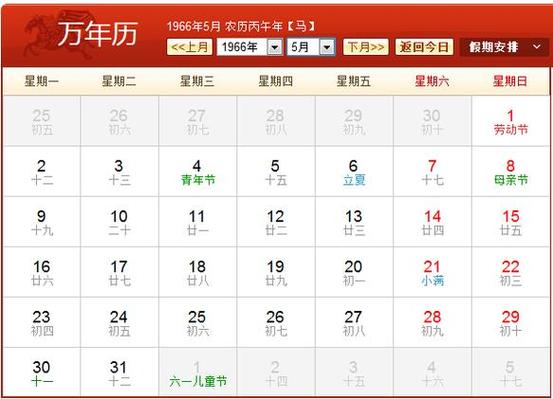Choose date 20 初一 on Friday
The height and width of the screenshot is (399, 553).
[354, 272]
